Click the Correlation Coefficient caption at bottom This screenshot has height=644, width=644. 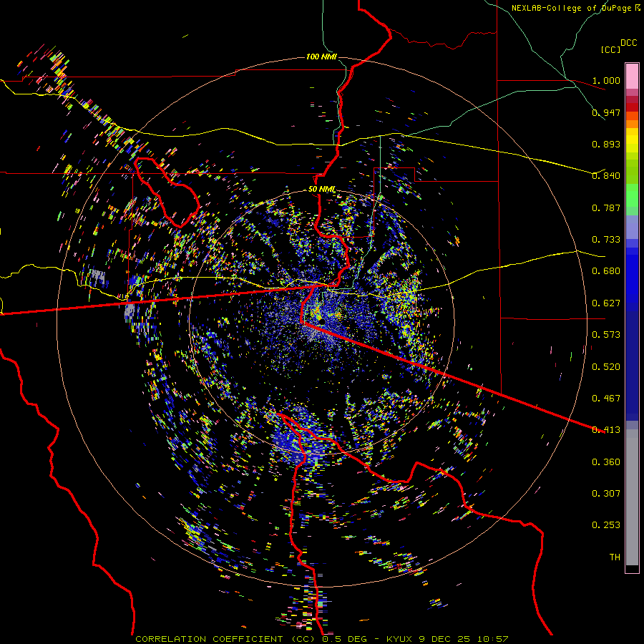[322, 639]
